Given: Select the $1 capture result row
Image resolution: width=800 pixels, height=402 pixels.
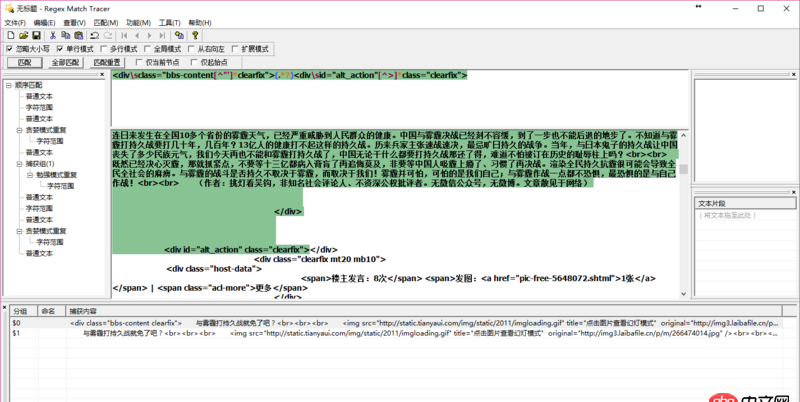Looking at the screenshot, I should coord(396,333).
